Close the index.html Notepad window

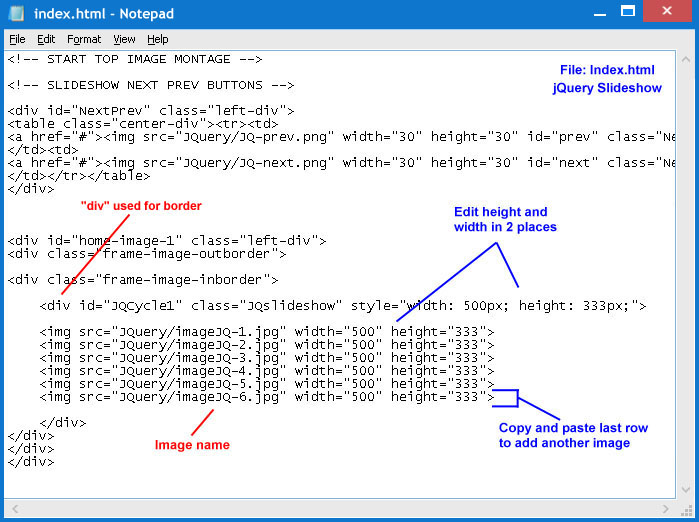[x=667, y=11]
